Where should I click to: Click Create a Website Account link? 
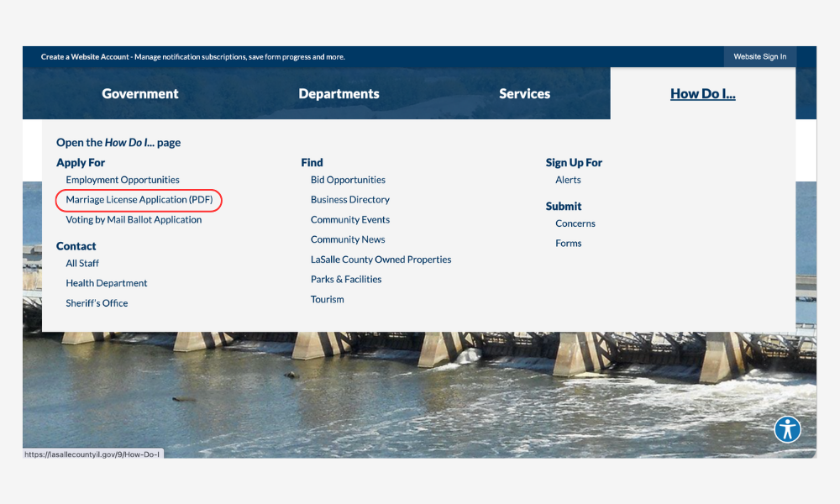pyautogui.click(x=85, y=57)
